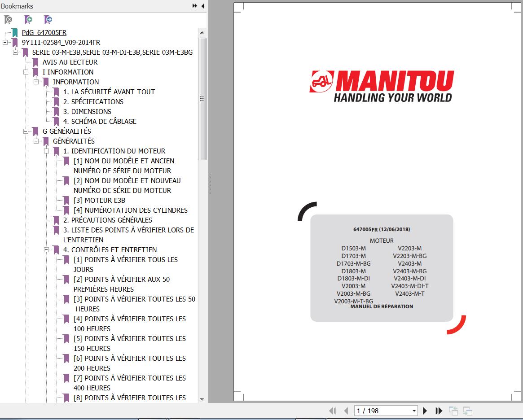Jump to 3. DIMENSIONS bookmark

[x=88, y=112]
